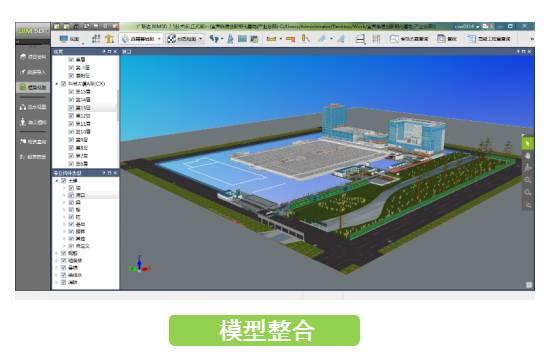The width and height of the screenshot is (552, 360).
Task: Click the first labeled button with window icon at toolbar right
Action: click(409, 39)
